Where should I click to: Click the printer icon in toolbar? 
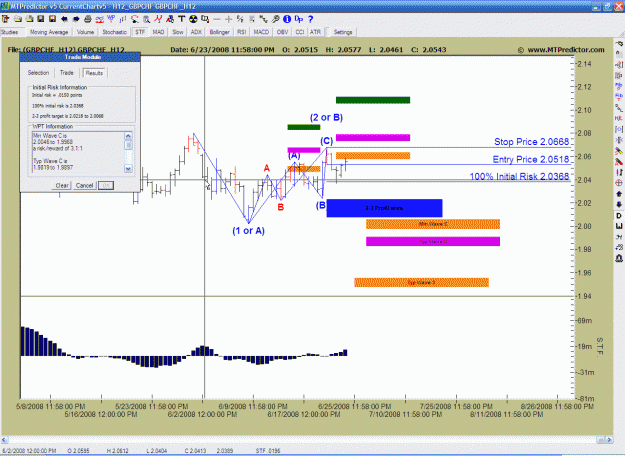tap(88, 19)
